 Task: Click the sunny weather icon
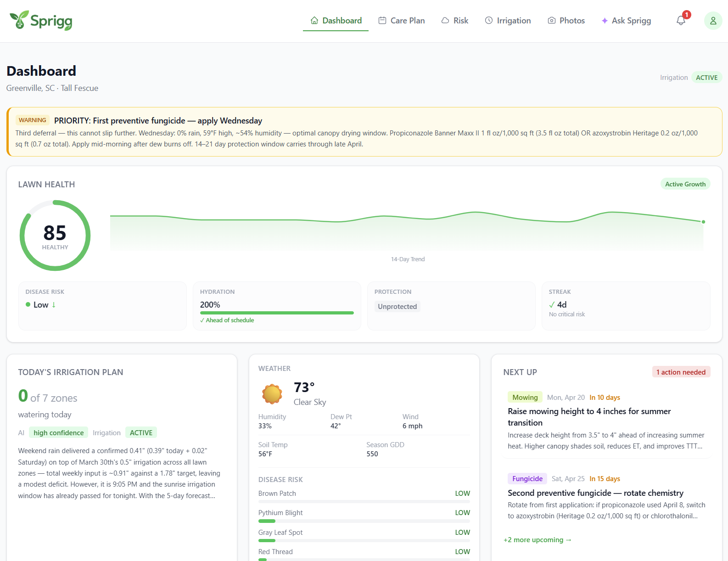[272, 394]
